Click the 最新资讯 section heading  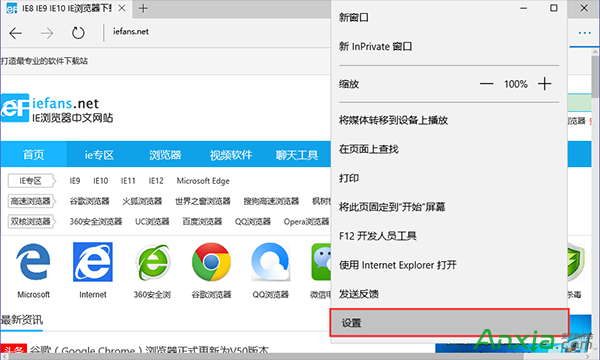click(x=22, y=320)
